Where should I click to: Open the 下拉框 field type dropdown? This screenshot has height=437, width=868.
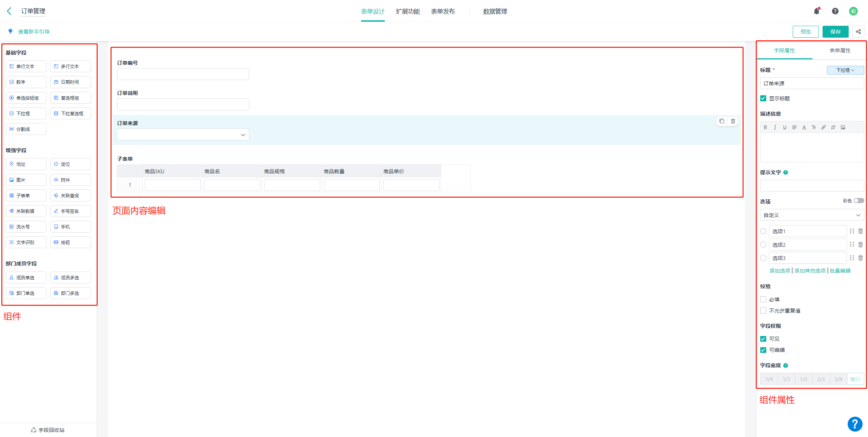coord(845,70)
